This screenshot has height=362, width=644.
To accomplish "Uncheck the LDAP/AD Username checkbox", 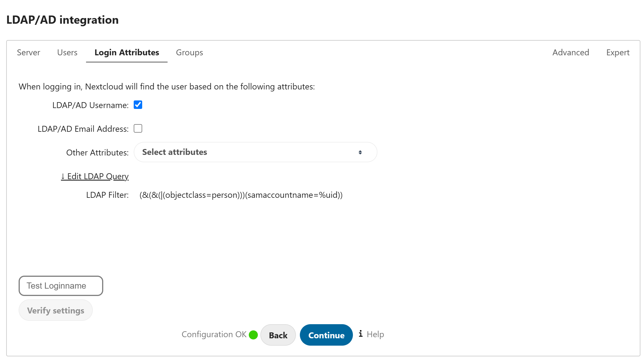I will click(138, 105).
